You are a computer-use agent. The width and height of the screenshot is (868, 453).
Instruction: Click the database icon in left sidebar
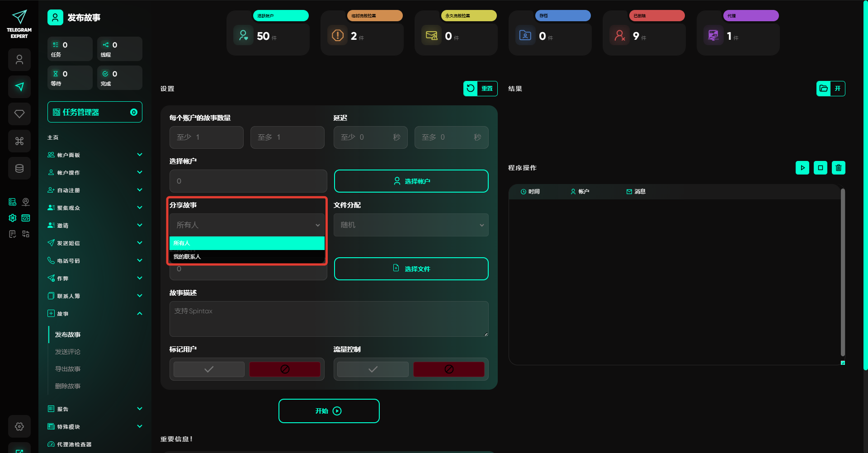(19, 168)
